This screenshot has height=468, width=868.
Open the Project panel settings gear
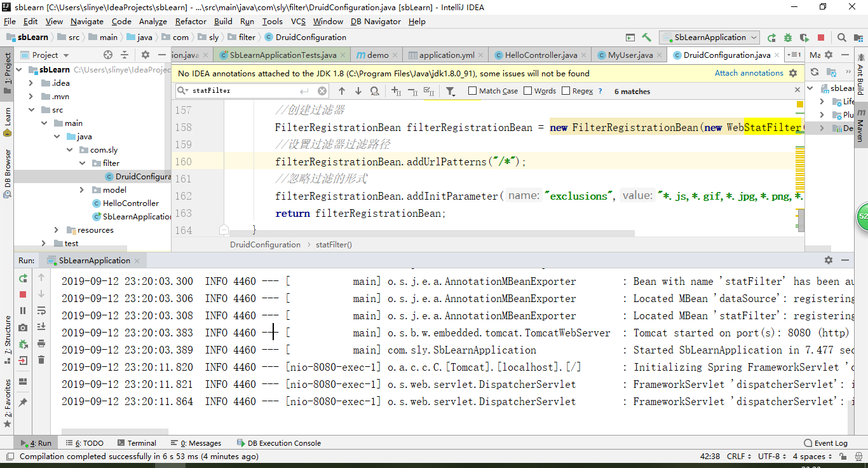tap(146, 55)
